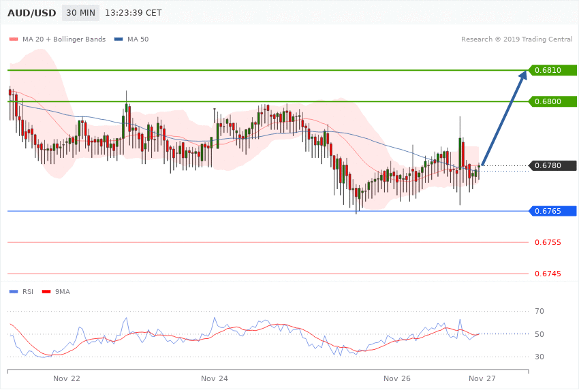Screen dimensions: 579x392
Task: Click the MA 20 + Bollinger Bands legend label
Action: click(64, 39)
